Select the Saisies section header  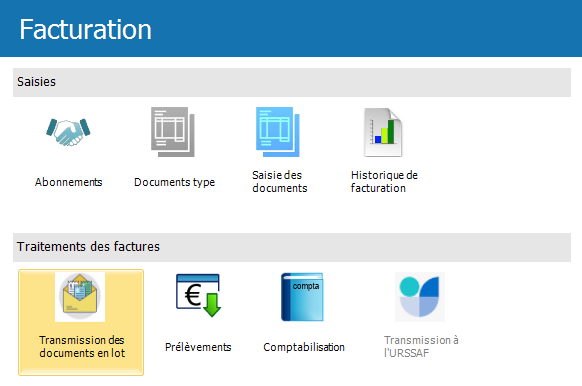(292, 82)
